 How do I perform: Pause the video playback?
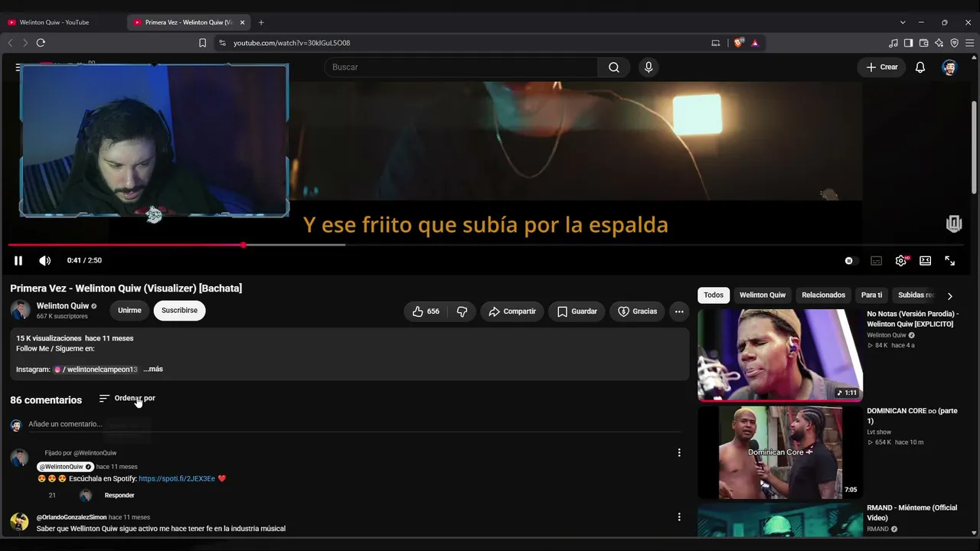(18, 261)
